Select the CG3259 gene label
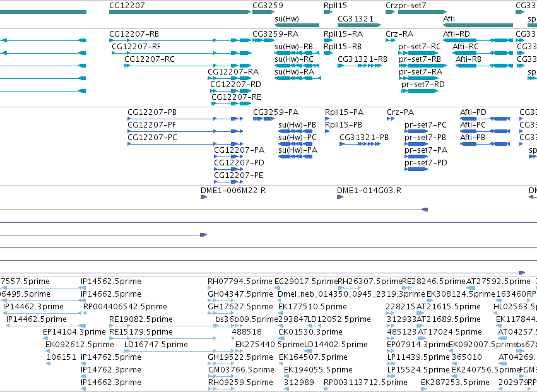 click(268, 6)
